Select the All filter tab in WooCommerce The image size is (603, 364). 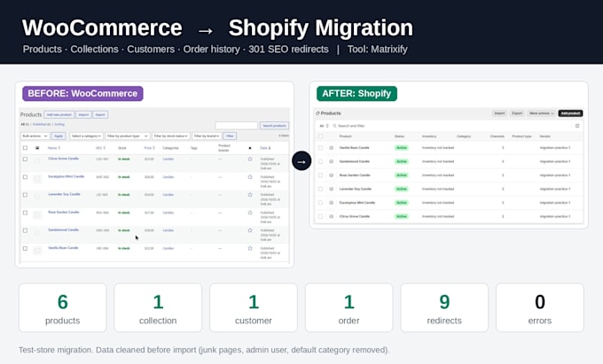coord(24,124)
